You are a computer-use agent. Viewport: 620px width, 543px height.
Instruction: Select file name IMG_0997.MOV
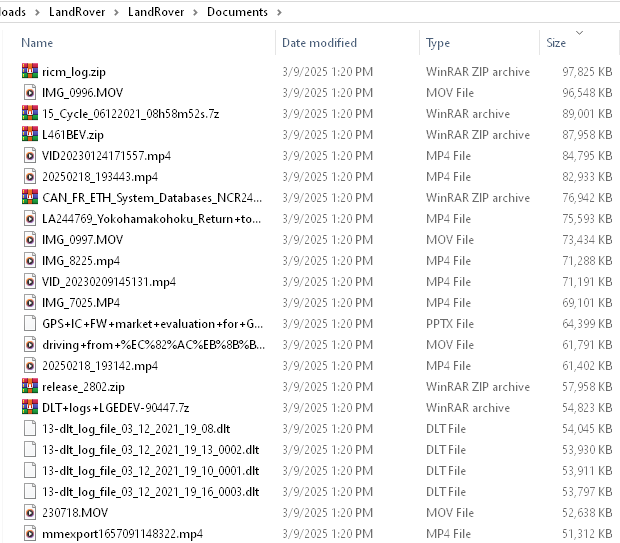click(82, 240)
